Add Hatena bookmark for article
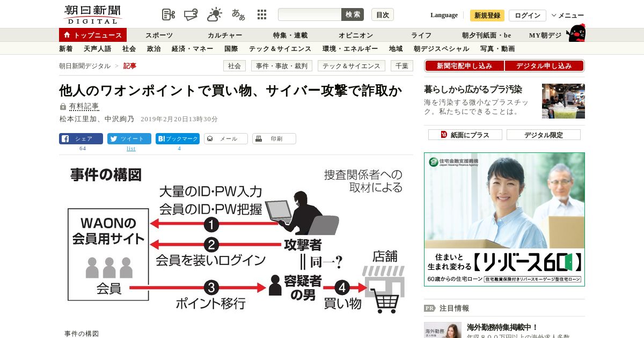644x338 pixels. coord(178,138)
